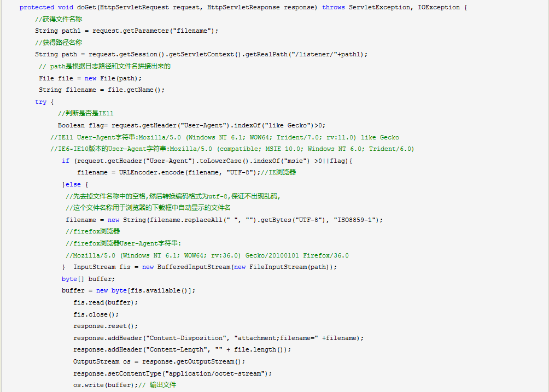The width and height of the screenshot is (549, 392).
Task: Click the Content-Disposition addHeader line
Action: pos(219,338)
